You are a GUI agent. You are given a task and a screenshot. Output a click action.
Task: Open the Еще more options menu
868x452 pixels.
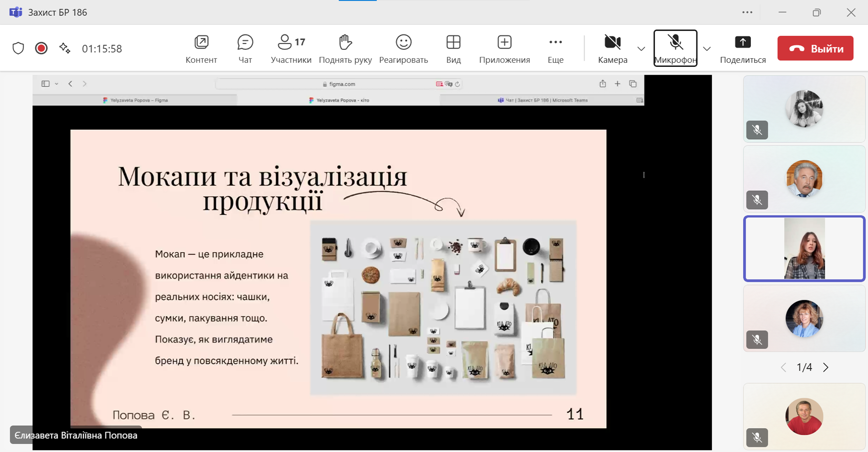coord(555,48)
